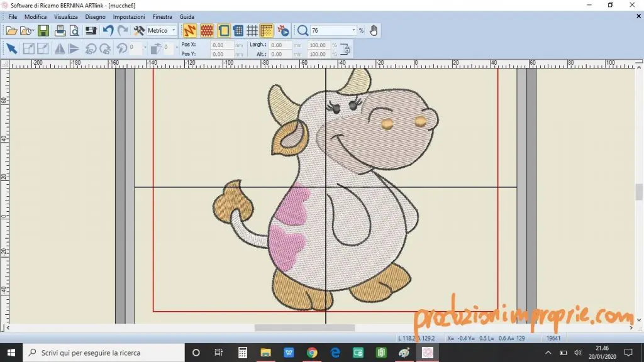
Task: Click second scale object tool
Action: (x=43, y=49)
